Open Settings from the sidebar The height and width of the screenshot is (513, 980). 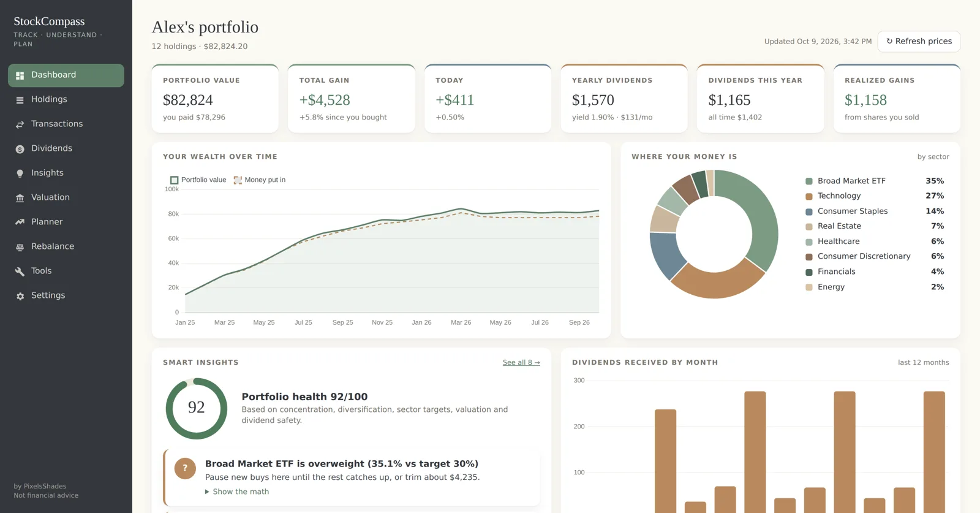(x=66, y=295)
